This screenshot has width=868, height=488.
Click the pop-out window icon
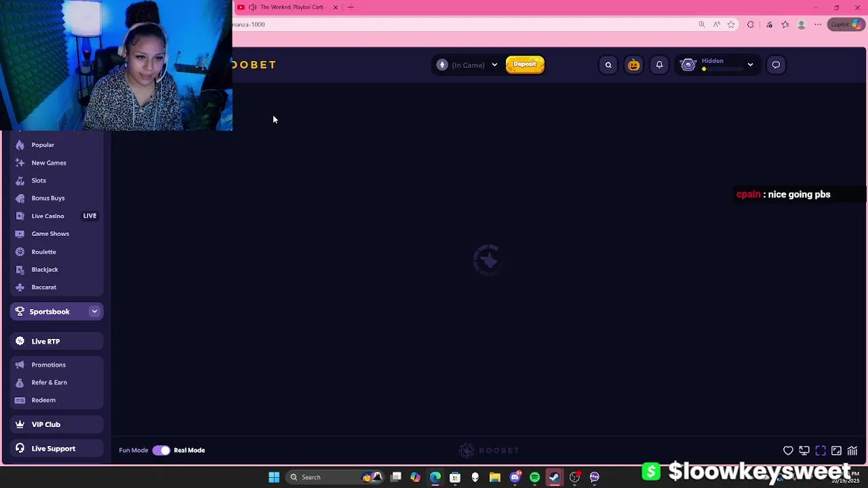(x=836, y=451)
